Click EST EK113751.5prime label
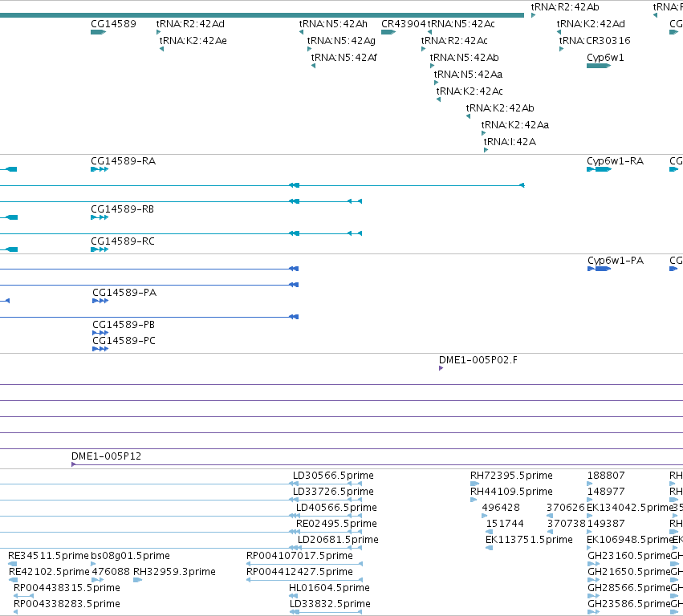Screen dimensions: 683x616 point(529,541)
